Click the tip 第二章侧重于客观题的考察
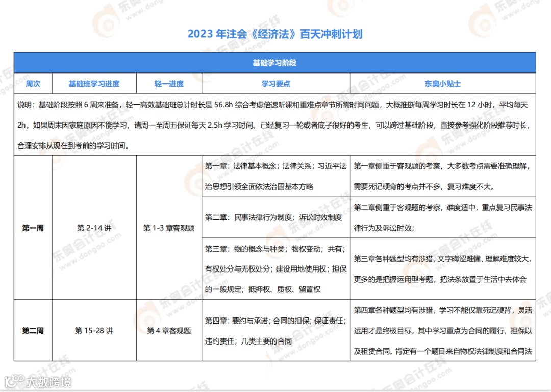 [x=443, y=217]
